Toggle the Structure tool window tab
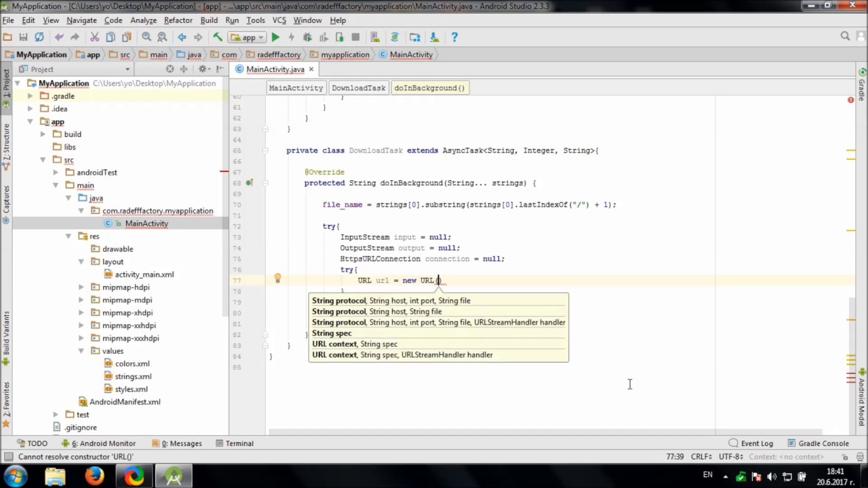 6,146
